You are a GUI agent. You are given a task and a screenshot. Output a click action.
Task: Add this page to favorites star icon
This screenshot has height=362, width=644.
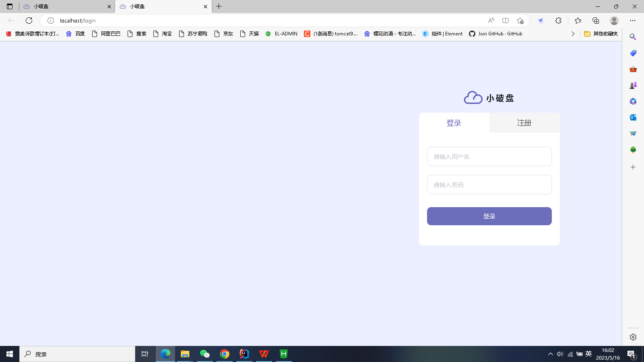pyautogui.click(x=520, y=21)
